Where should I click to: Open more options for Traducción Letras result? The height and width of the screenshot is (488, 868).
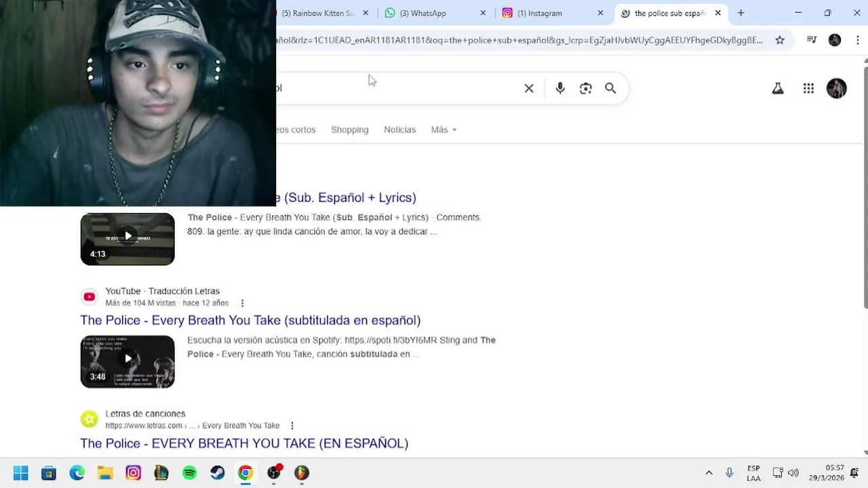tap(242, 303)
